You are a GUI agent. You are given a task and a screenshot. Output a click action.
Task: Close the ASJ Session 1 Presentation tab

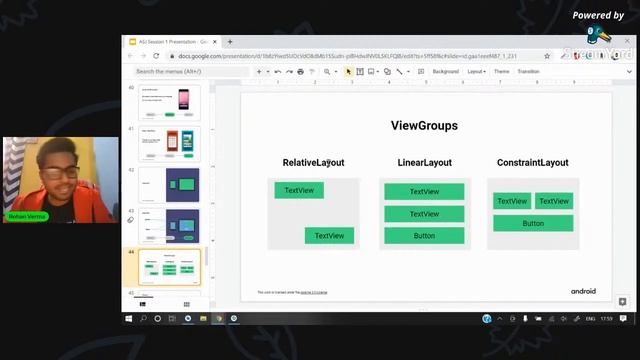(x=215, y=42)
